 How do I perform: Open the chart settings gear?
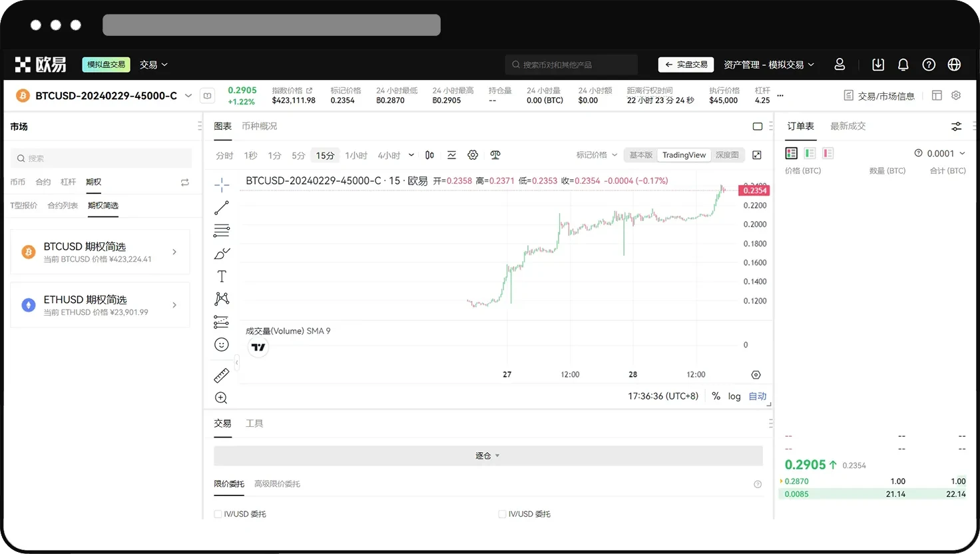pyautogui.click(x=473, y=155)
